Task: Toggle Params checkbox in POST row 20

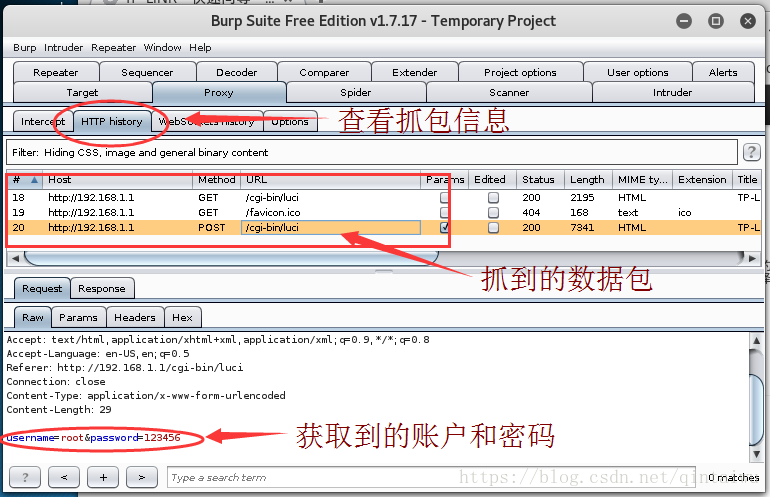Action: 444,227
